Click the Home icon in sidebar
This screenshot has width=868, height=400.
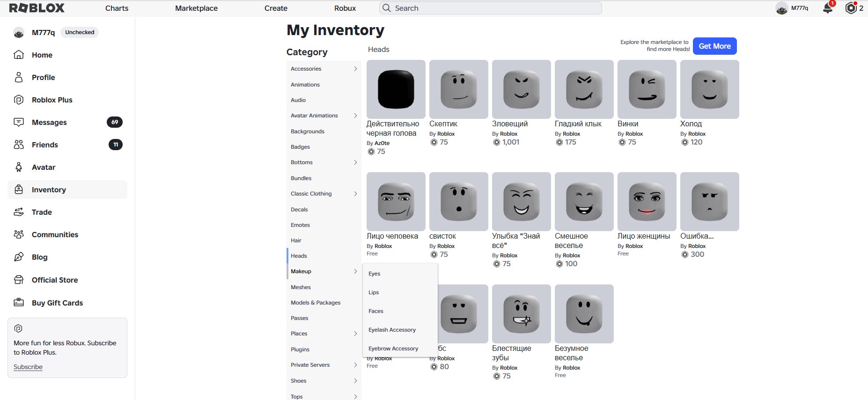[x=19, y=55]
